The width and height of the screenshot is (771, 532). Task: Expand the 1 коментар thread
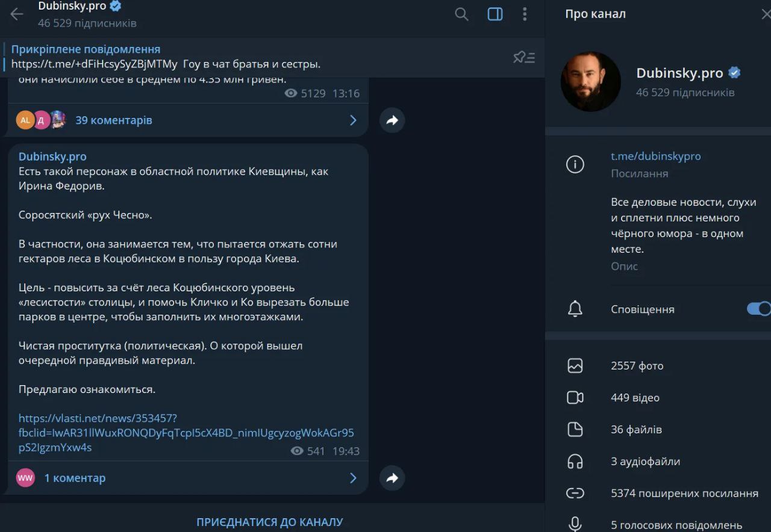pyautogui.click(x=75, y=478)
